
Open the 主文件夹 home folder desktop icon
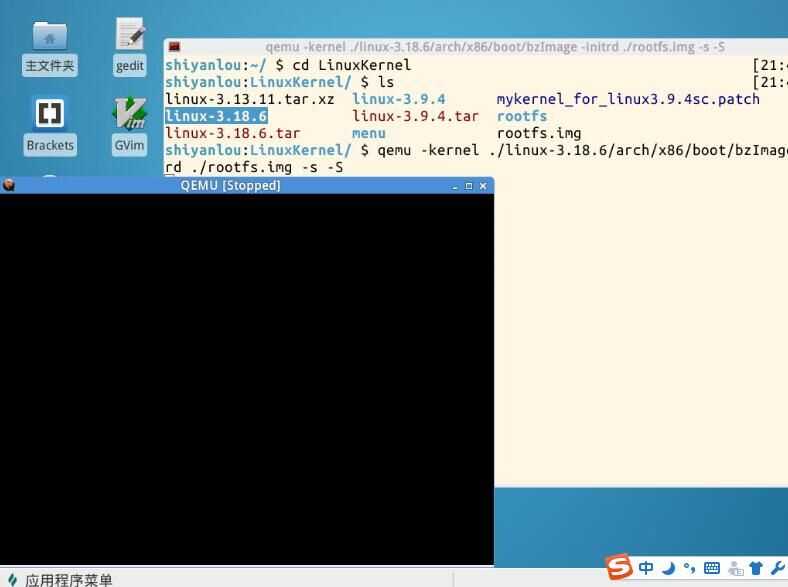(49, 49)
